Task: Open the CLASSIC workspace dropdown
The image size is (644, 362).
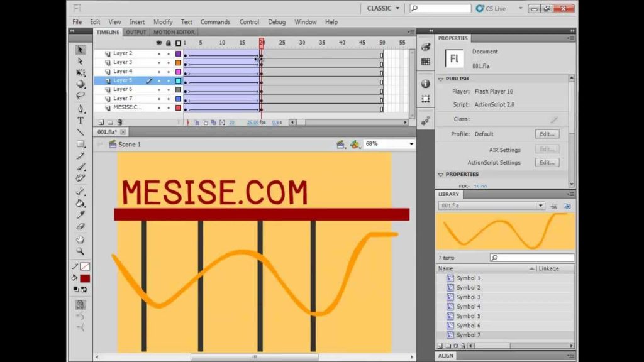Action: [383, 8]
